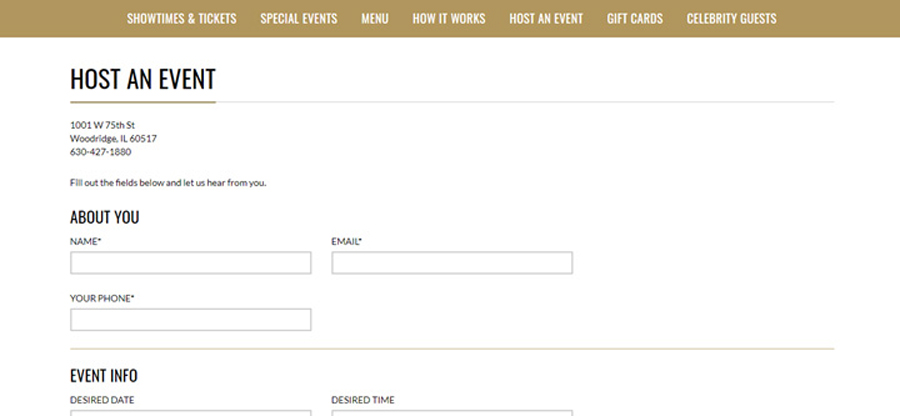900x416 pixels.
Task: Select the phone number 630-427-1880
Action: (100, 152)
